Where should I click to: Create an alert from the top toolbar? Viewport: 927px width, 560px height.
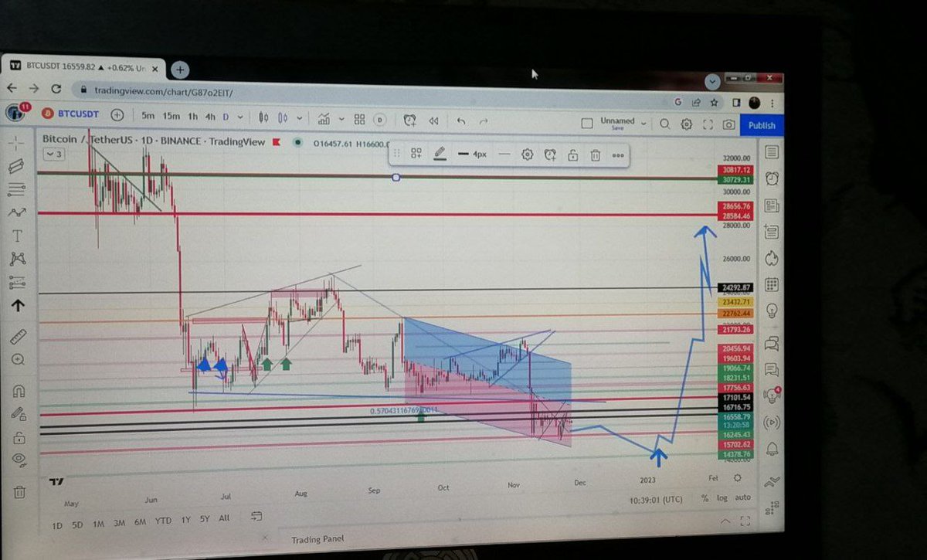click(x=409, y=120)
